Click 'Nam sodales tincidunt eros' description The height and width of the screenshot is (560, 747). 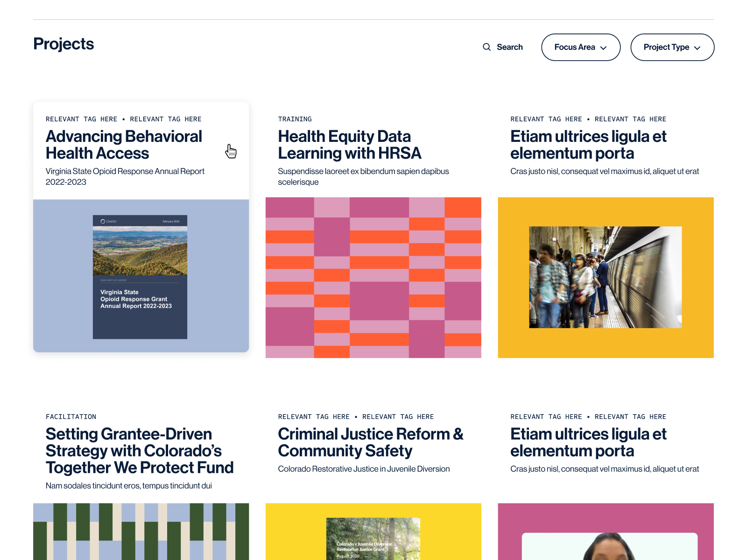[129, 486]
